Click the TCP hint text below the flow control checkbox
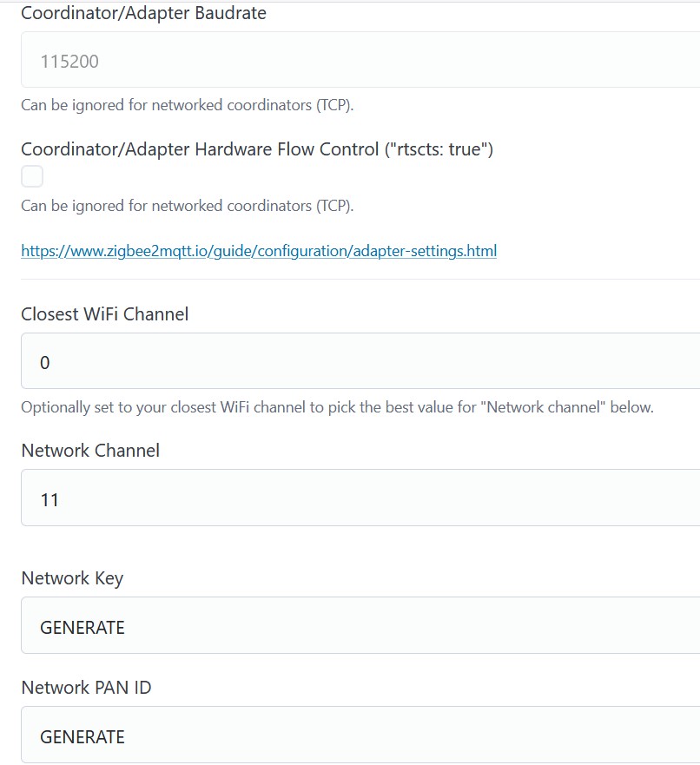This screenshot has width=700, height=765. [x=187, y=207]
